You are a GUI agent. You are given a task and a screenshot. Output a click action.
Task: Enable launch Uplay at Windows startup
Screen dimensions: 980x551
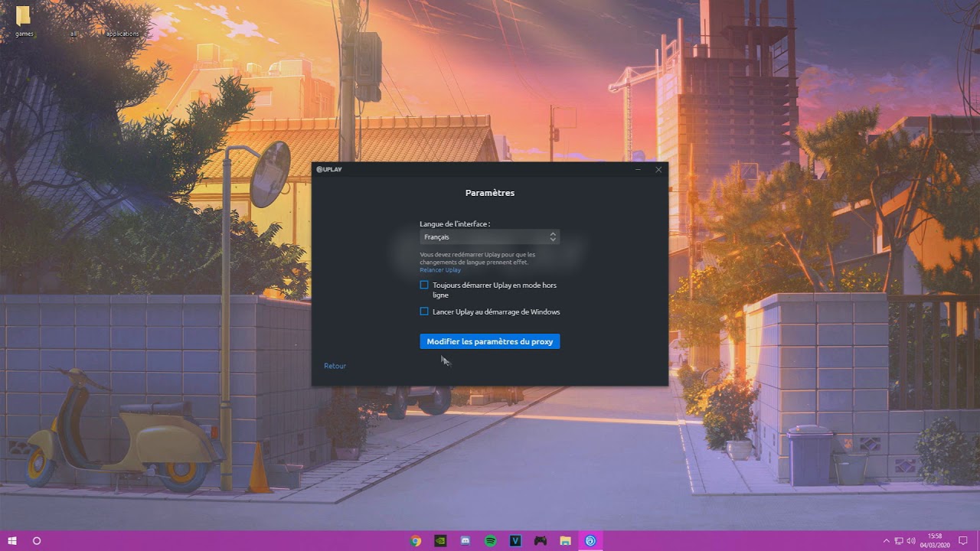[x=424, y=311]
